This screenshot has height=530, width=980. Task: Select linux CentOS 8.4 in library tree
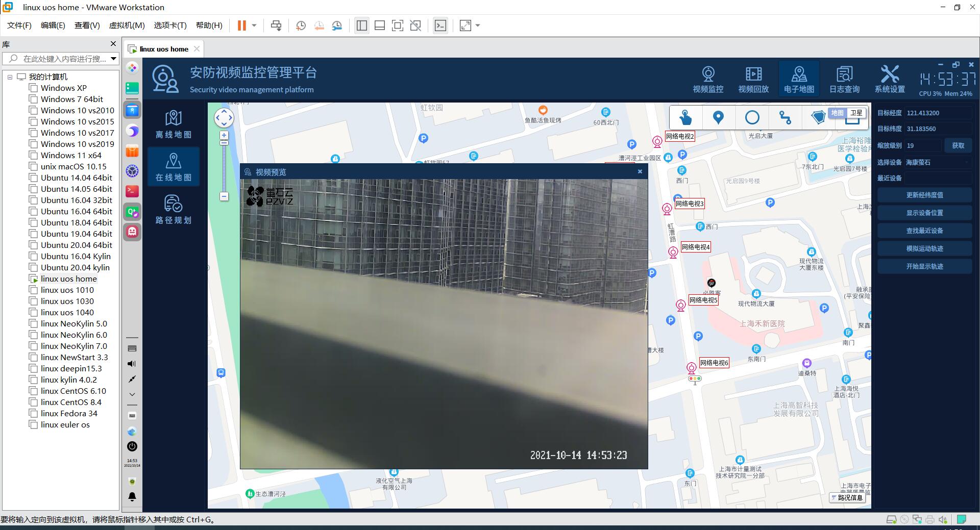71,402
